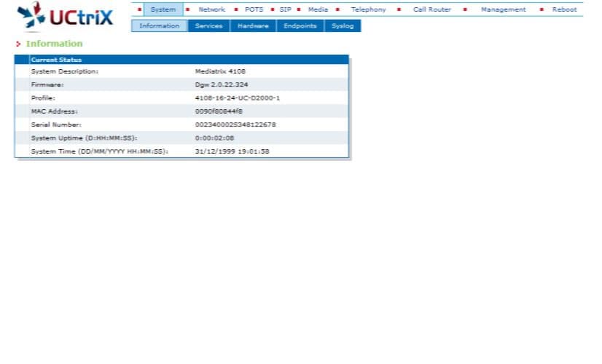Navigate to the Telephony menu
The width and height of the screenshot is (602, 364).
click(x=368, y=9)
